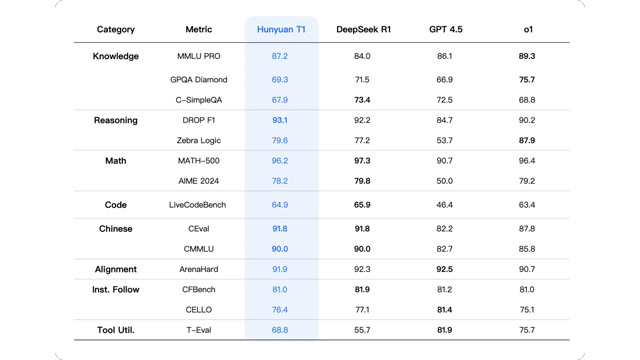Click Hunyuan T1 score 93.1 for DROP F1
Viewport: 640px width, 360px height.
[280, 120]
